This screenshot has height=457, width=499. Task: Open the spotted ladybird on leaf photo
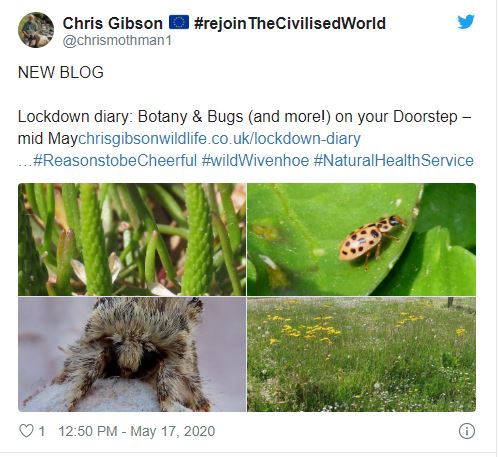click(362, 239)
